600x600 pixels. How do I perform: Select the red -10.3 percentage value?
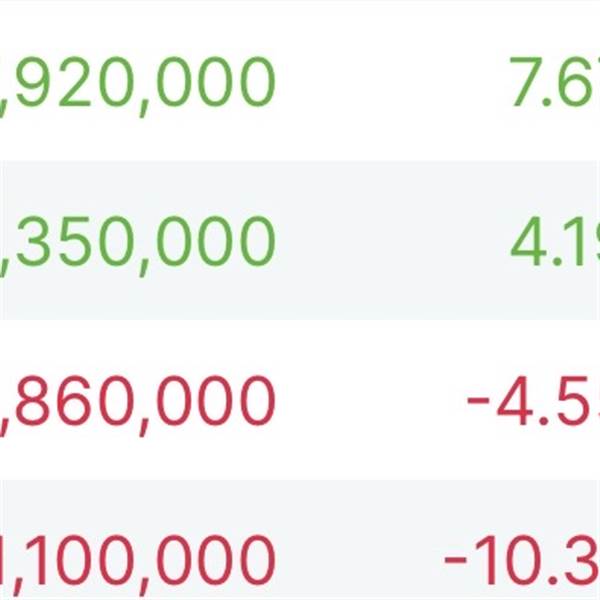(522, 560)
